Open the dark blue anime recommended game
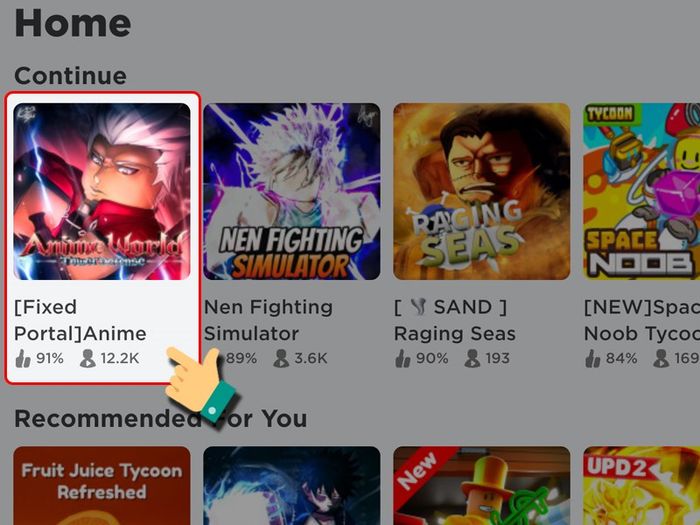This screenshot has height=525, width=700. point(292,486)
